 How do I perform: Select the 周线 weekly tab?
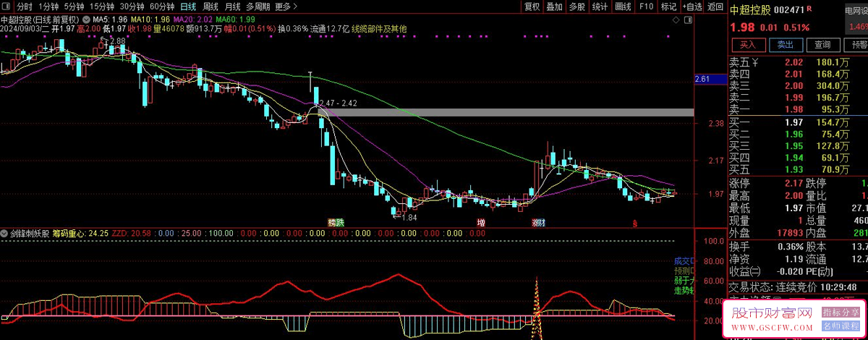pos(210,7)
